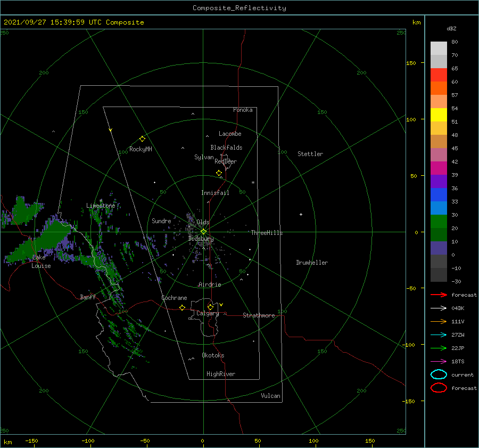Click the Lacombe map label

click(x=230, y=134)
